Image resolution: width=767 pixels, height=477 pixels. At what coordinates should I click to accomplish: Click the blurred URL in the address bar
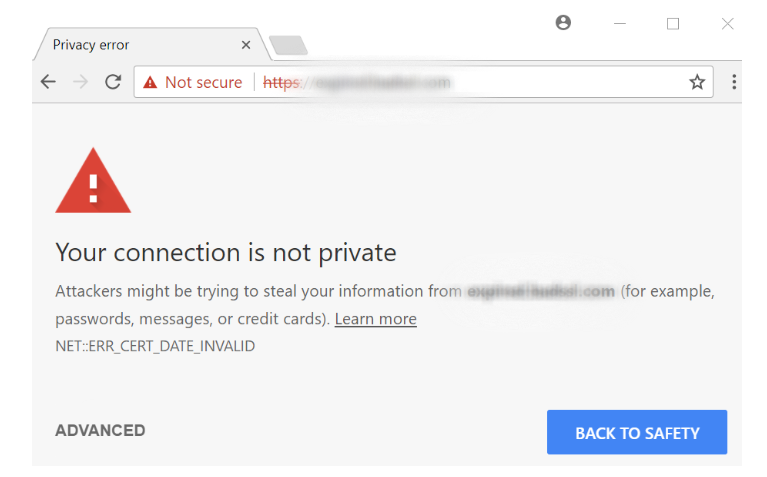[x=357, y=82]
